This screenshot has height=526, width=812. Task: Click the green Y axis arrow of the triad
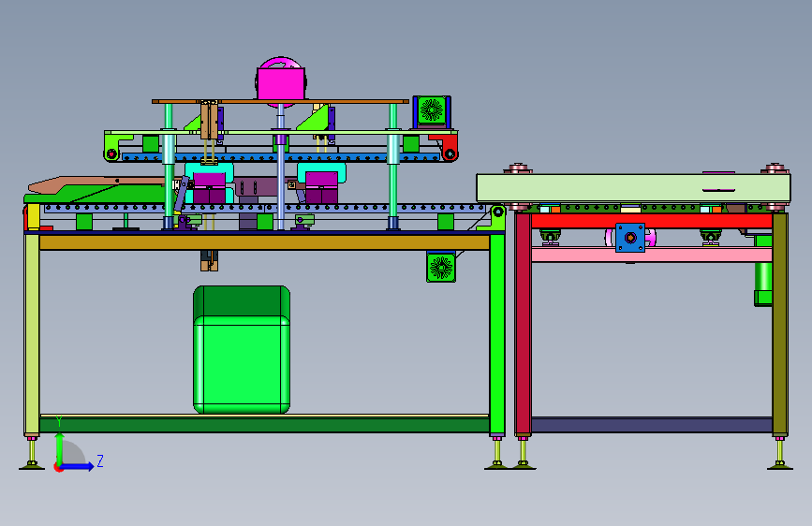pyautogui.click(x=60, y=448)
